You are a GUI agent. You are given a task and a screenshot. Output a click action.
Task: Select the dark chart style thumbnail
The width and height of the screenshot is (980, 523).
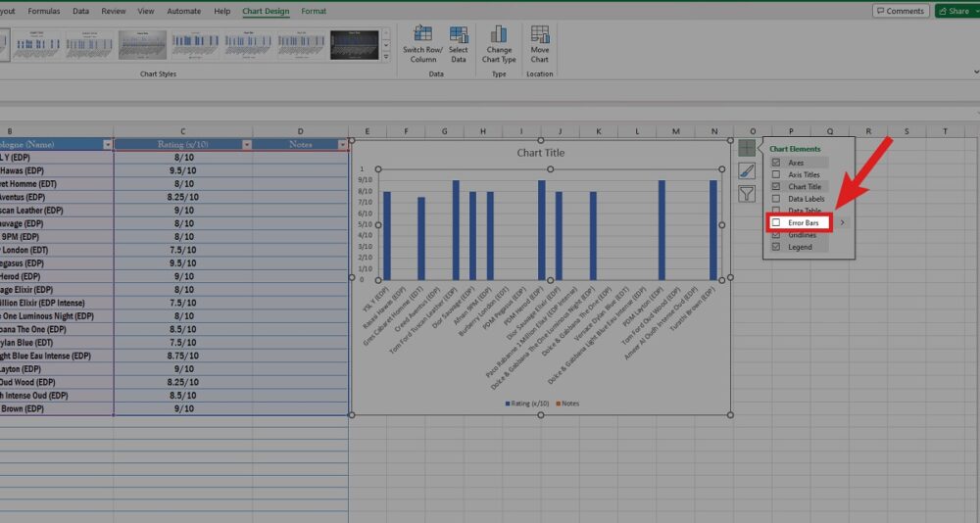[354, 44]
